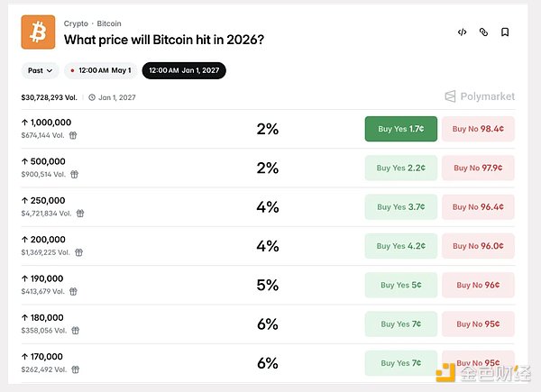This screenshot has height=392, width=541.
Task: Click gift icon on 1,000,000 row
Action: click(x=73, y=135)
